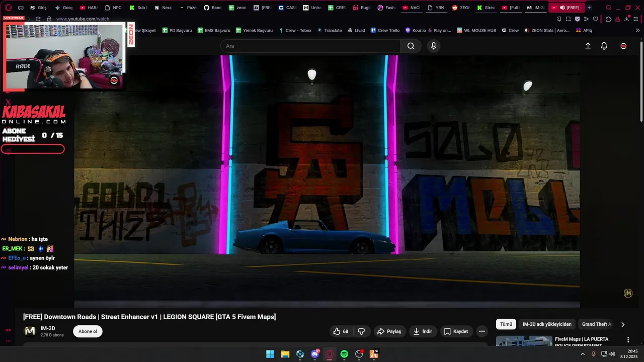644x362 pixels.
Task: Open the player arrow icon in address bar
Action: 587,19
